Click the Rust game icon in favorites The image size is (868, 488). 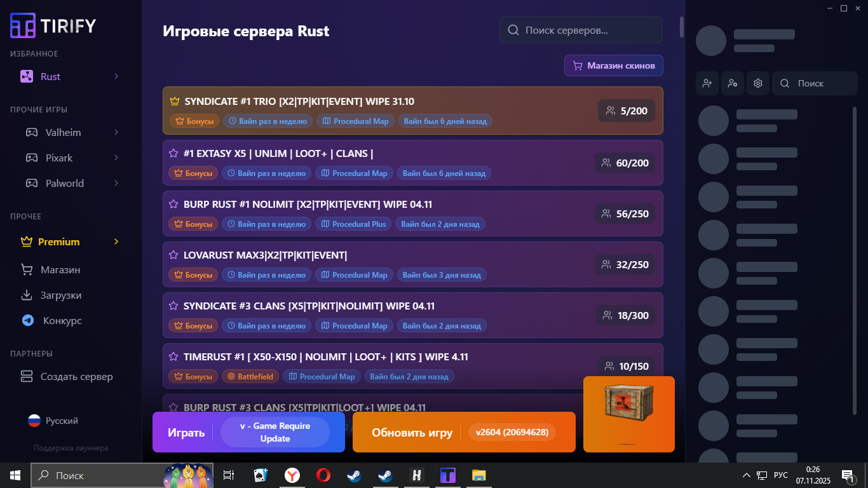pyautogui.click(x=26, y=77)
